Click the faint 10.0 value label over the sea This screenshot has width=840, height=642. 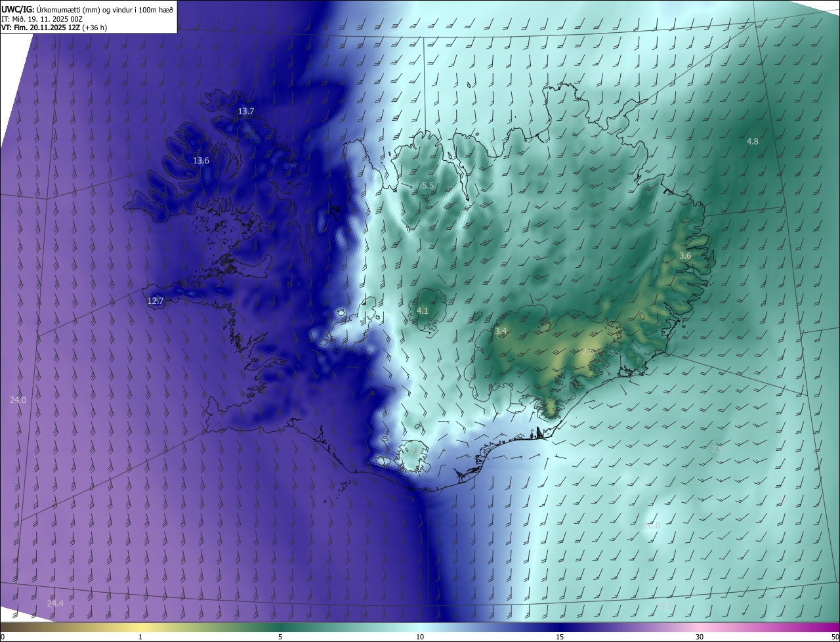tap(652, 525)
